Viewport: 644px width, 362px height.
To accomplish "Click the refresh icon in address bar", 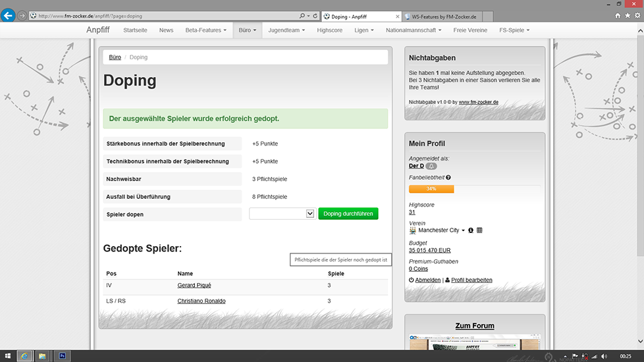I will coord(315,16).
